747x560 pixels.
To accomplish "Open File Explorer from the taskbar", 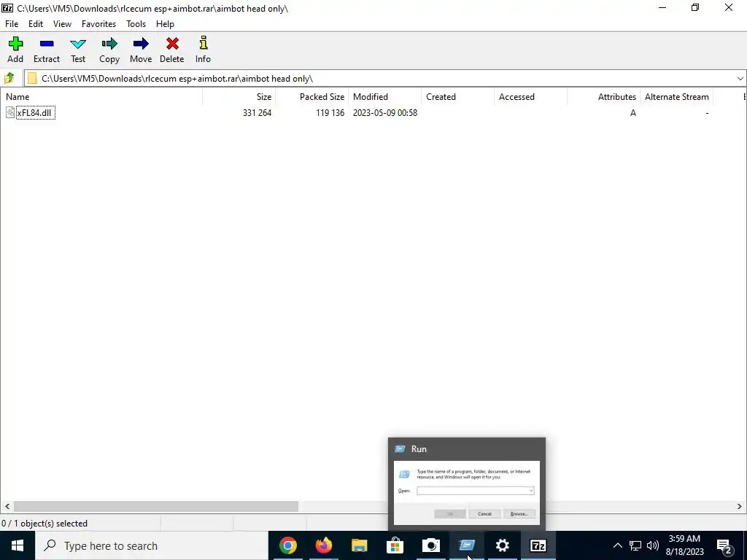I will [359, 545].
